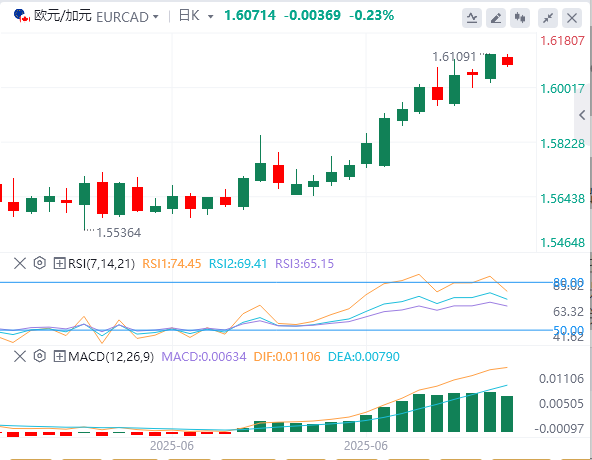Viewport: 592px width, 460px height.
Task: Open the 日K timeframe dropdown
Action: [196, 16]
